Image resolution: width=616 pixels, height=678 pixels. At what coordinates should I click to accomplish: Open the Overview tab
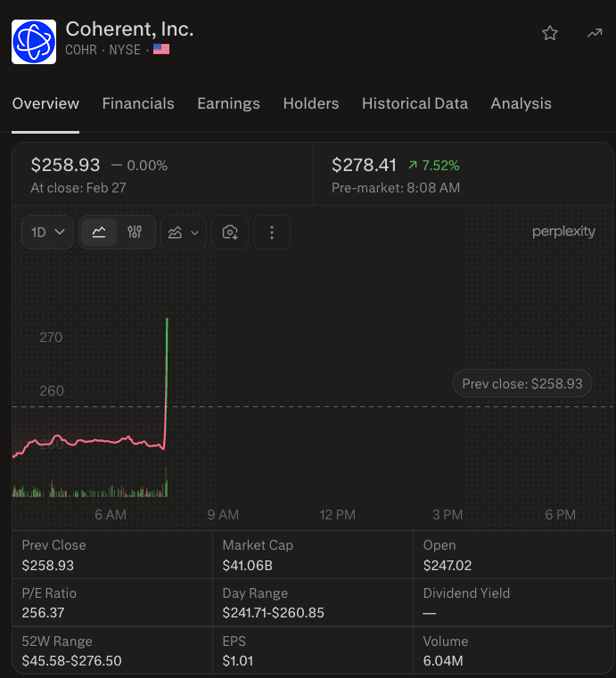tap(45, 103)
